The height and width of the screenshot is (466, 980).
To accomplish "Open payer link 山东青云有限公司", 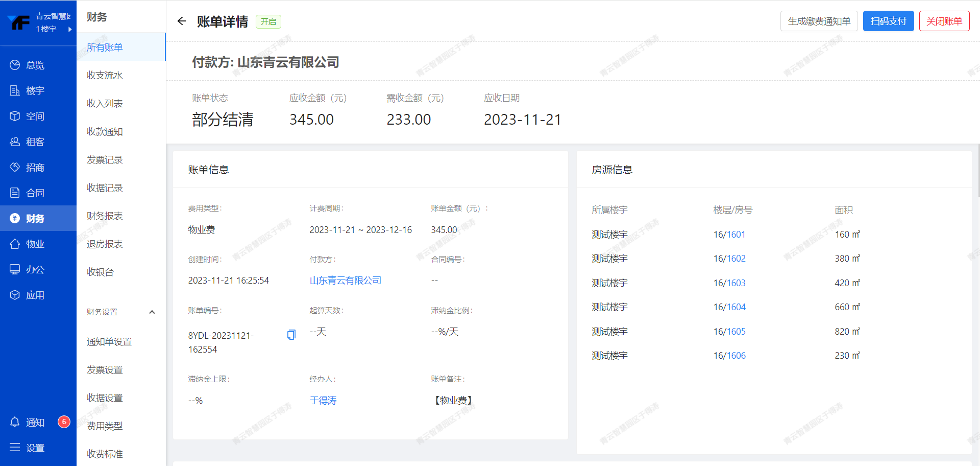I will click(345, 281).
